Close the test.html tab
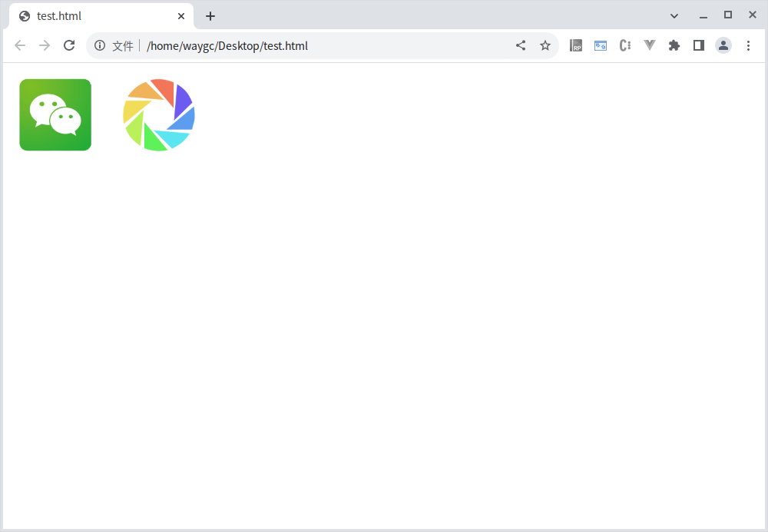 181,16
